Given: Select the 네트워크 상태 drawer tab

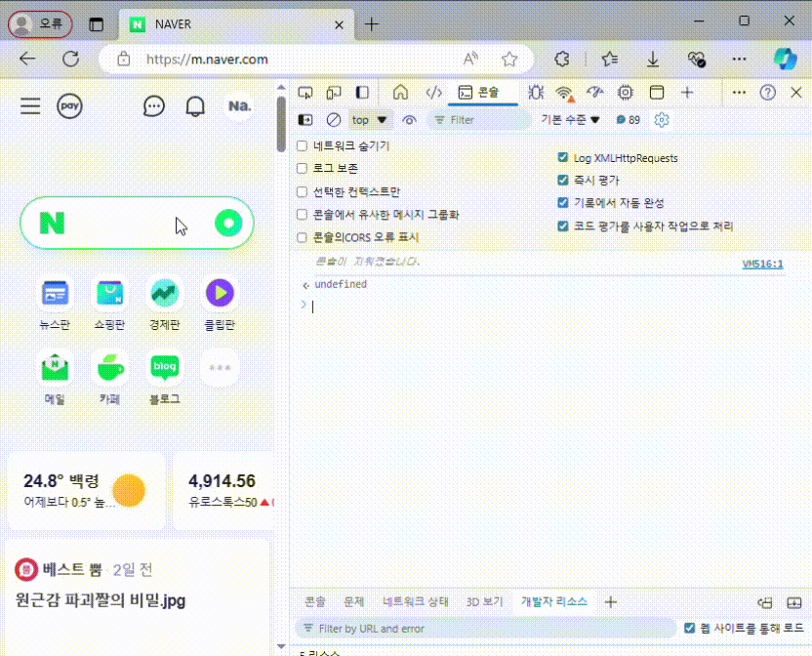Looking at the screenshot, I should (416, 602).
